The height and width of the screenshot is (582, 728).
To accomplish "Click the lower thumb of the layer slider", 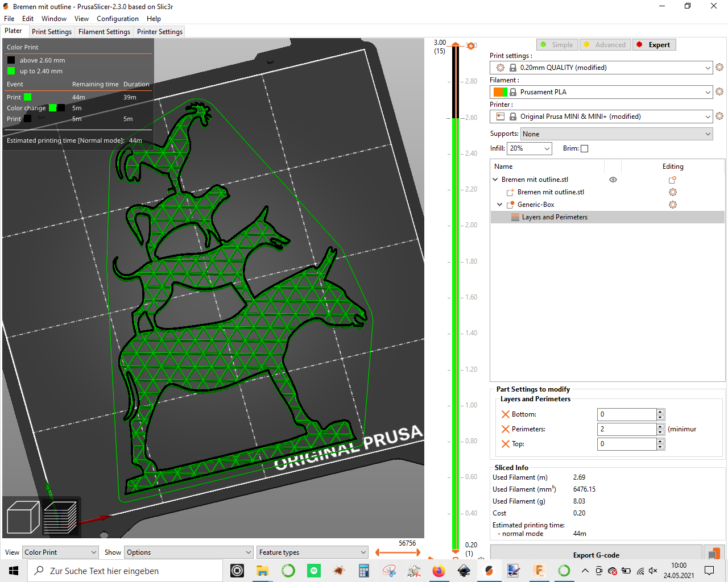I will [456, 551].
